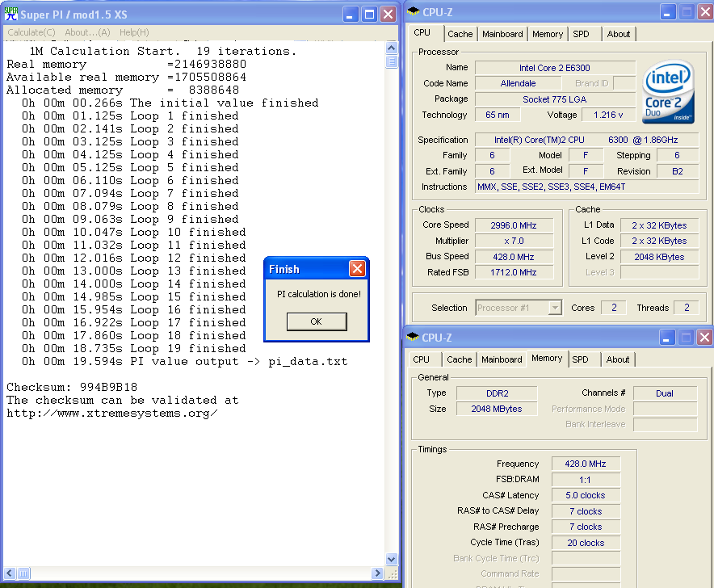Image resolution: width=714 pixels, height=588 pixels.
Task: Click the 65 nm technology value
Action: click(x=498, y=115)
